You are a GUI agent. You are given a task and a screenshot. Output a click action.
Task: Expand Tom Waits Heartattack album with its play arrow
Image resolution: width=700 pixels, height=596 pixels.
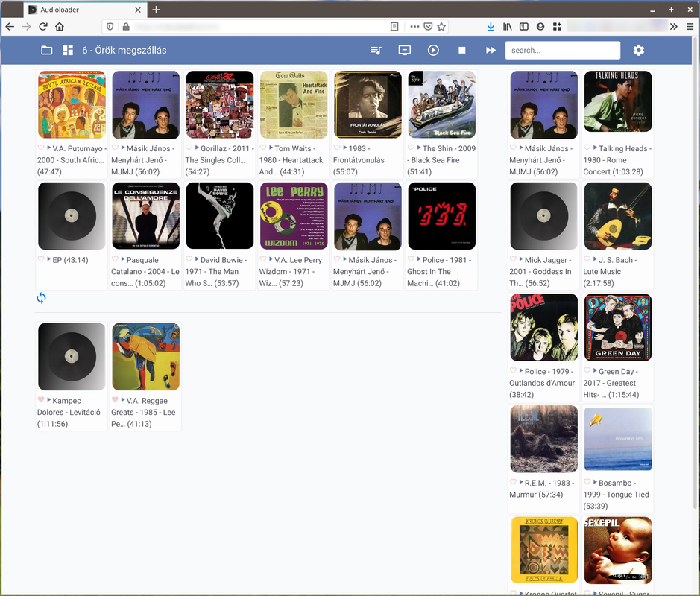pyautogui.click(x=271, y=148)
